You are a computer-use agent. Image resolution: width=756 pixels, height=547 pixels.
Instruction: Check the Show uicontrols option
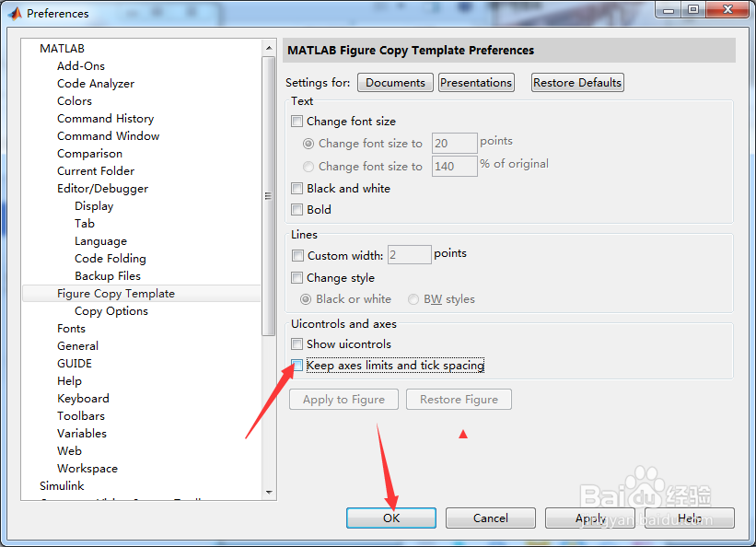tap(298, 343)
